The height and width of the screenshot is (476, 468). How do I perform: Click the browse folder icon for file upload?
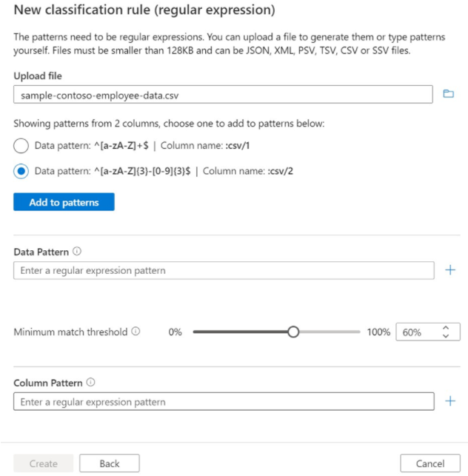448,94
